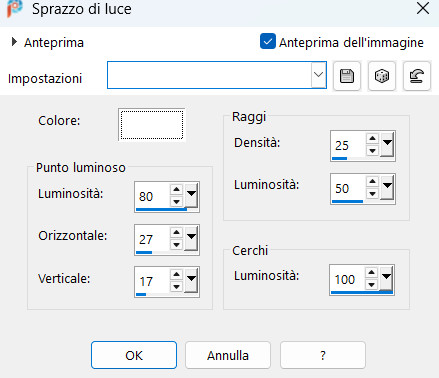This screenshot has height=378, width=439.
Task: Open slider popup for Punto luminoso Luminosità
Action: coord(191,195)
